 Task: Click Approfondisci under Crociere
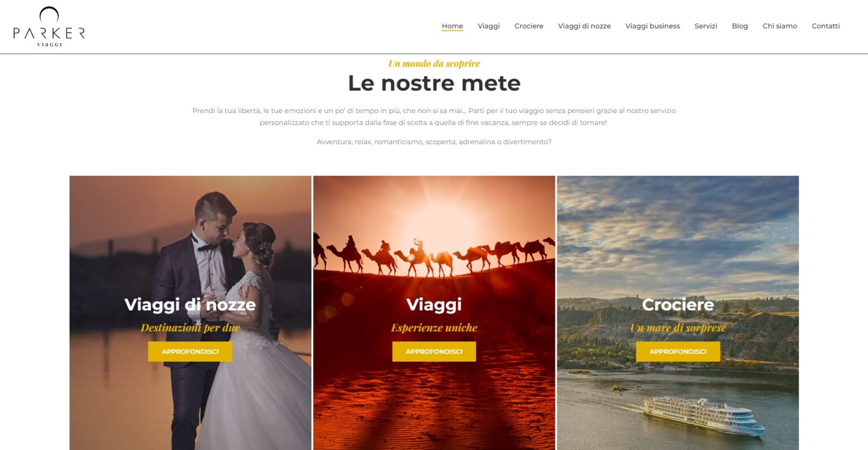pos(678,352)
